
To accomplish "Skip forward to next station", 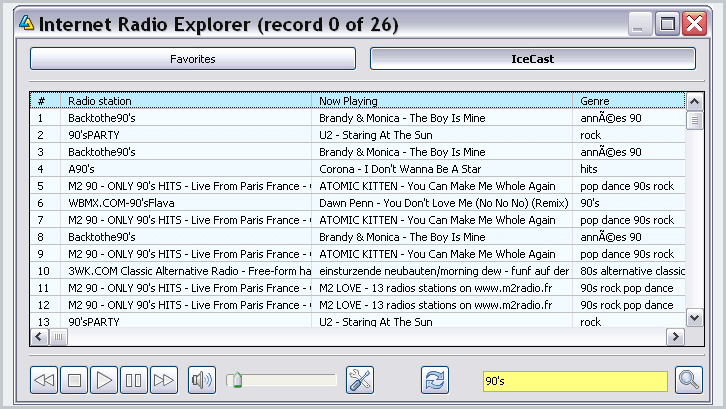I will click(x=163, y=380).
